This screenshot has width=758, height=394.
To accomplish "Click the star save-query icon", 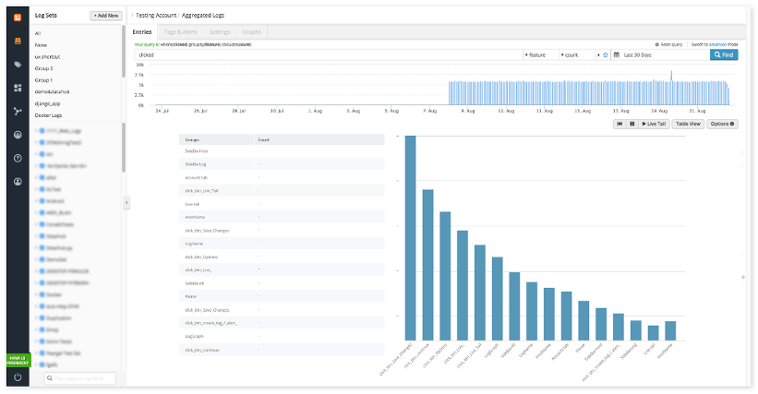I will point(605,55).
